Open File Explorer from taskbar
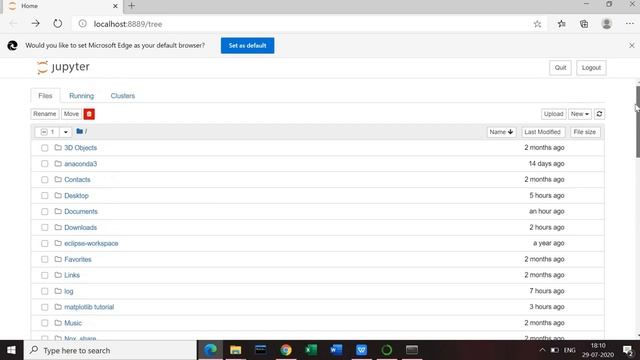 (x=236, y=350)
